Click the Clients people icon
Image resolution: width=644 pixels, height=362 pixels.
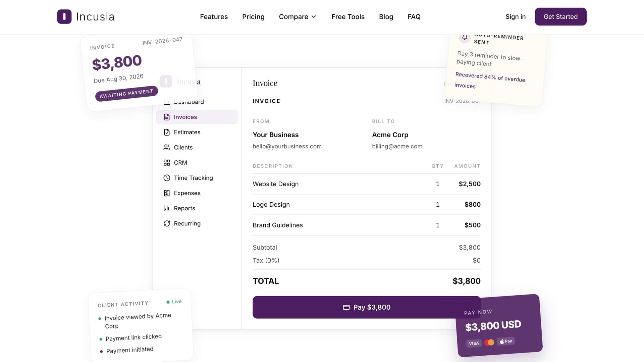pyautogui.click(x=167, y=147)
